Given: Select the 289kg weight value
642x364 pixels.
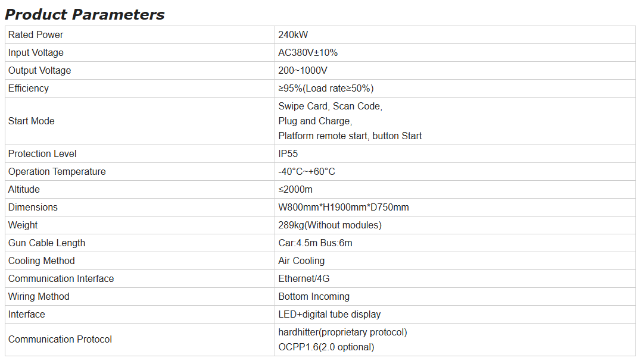Looking at the screenshot, I should [330, 225].
